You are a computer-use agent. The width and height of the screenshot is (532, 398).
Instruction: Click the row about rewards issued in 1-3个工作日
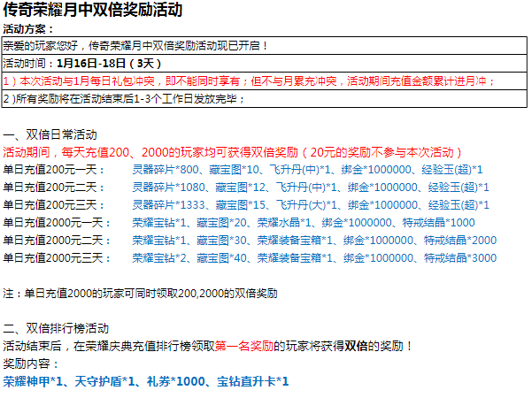(x=122, y=98)
